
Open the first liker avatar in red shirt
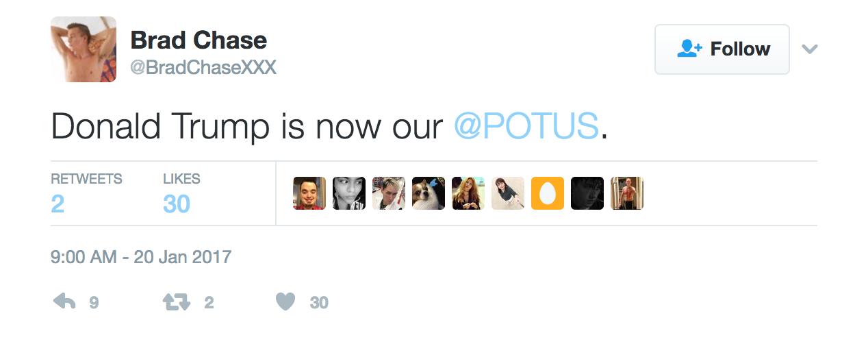[309, 193]
